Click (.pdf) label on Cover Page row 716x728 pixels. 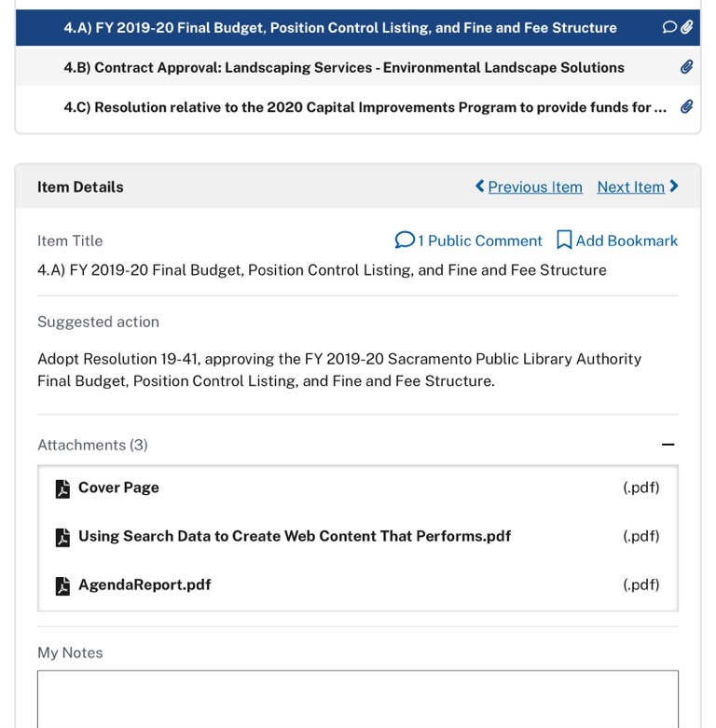(641, 488)
